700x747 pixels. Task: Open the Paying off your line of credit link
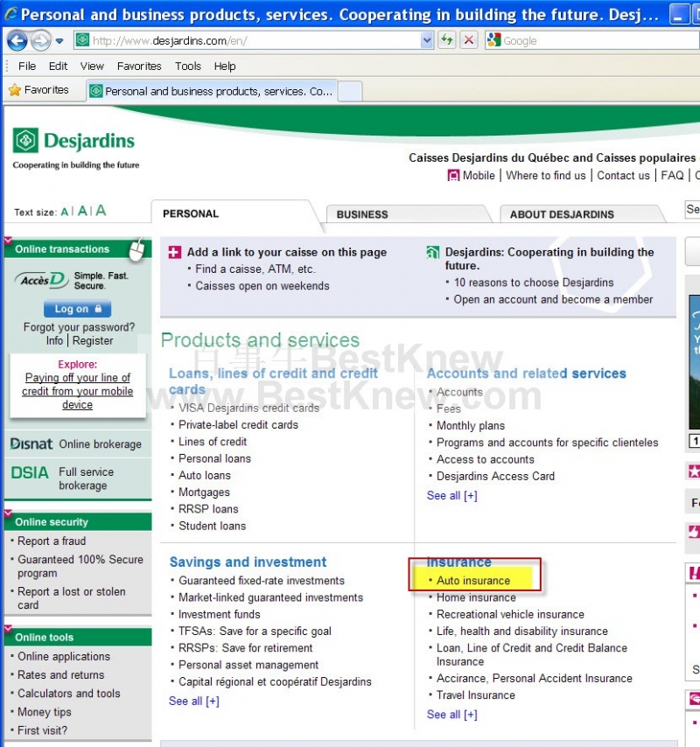click(x=78, y=391)
